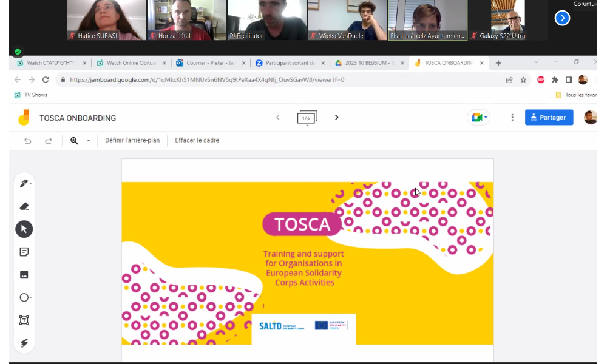Click Définir l'arrière-plan
This screenshot has height=364, width=607.
(132, 140)
